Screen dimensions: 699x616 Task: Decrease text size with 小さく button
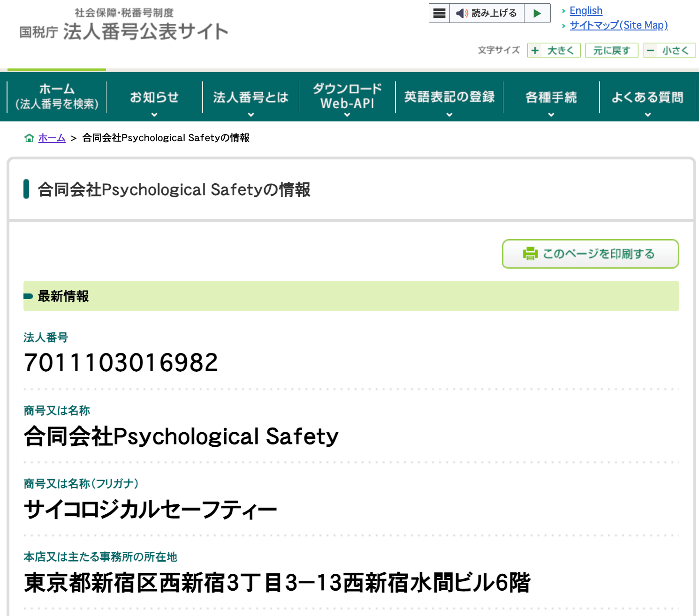point(669,51)
